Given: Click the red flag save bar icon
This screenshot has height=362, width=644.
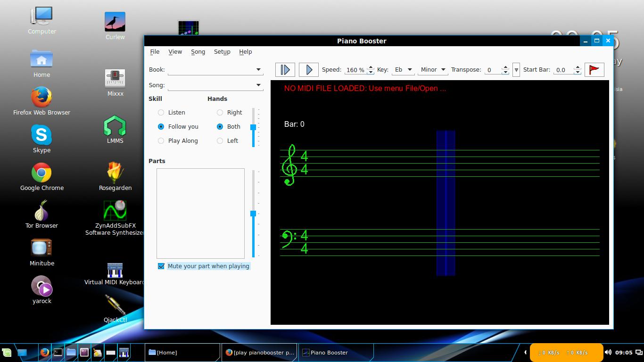Looking at the screenshot, I should pos(594,70).
